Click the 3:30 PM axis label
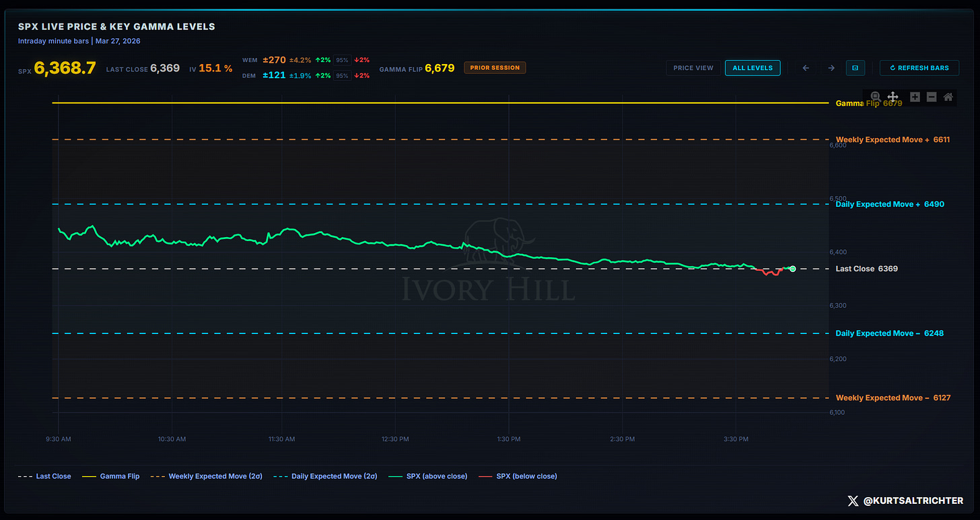This screenshot has height=520, width=980. click(x=736, y=439)
